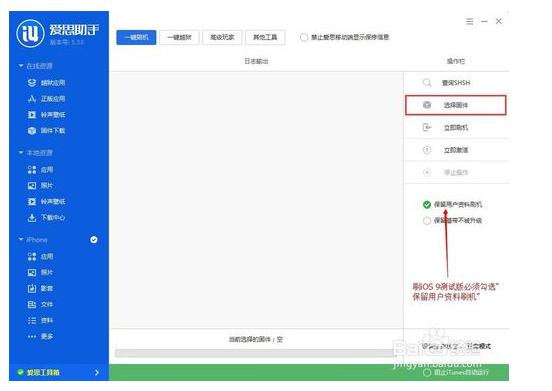552x391 pixels.
Task: Switch to the 高级玩家 tab
Action: coord(222,37)
